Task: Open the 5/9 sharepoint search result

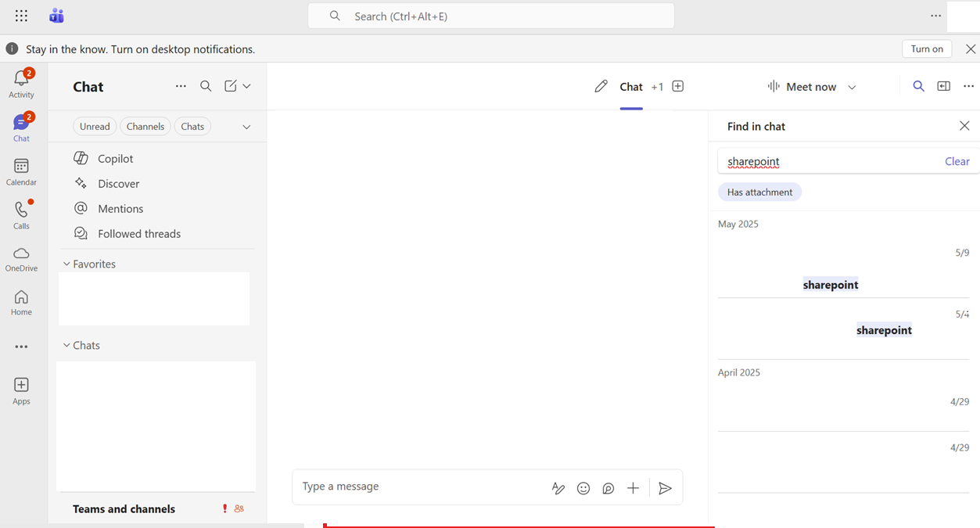Action: 843,270
